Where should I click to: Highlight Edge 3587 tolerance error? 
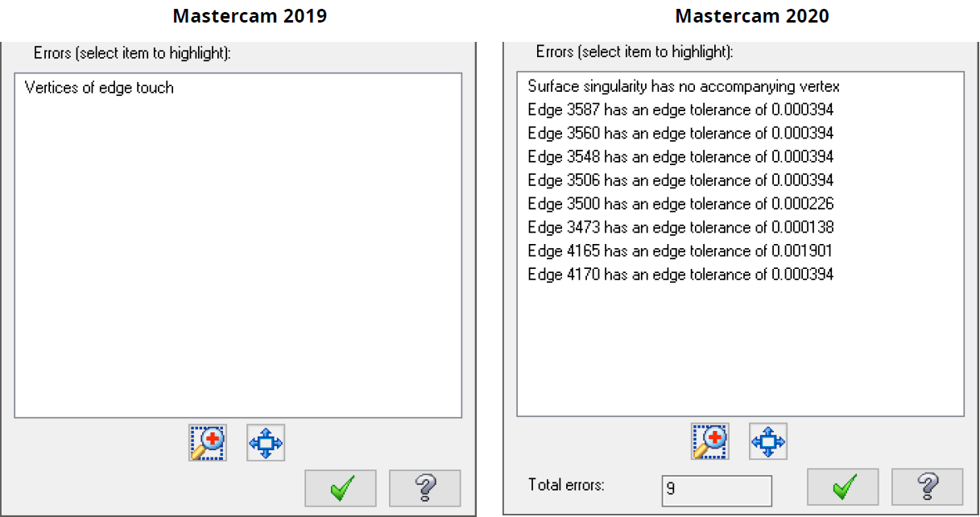pos(680,109)
